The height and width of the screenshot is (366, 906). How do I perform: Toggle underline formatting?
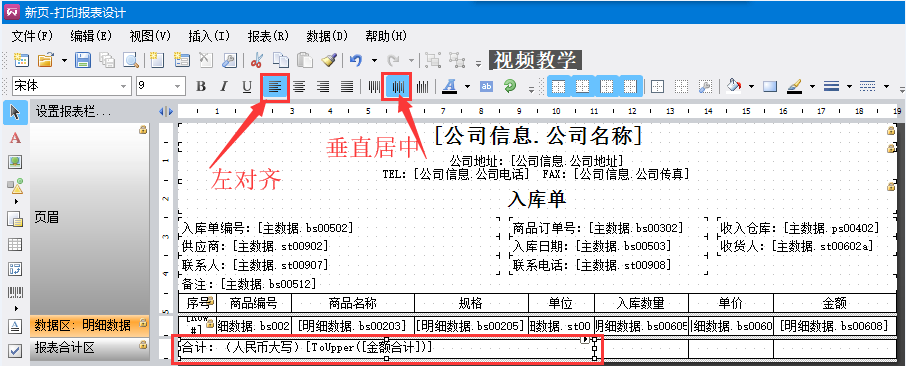(x=247, y=87)
